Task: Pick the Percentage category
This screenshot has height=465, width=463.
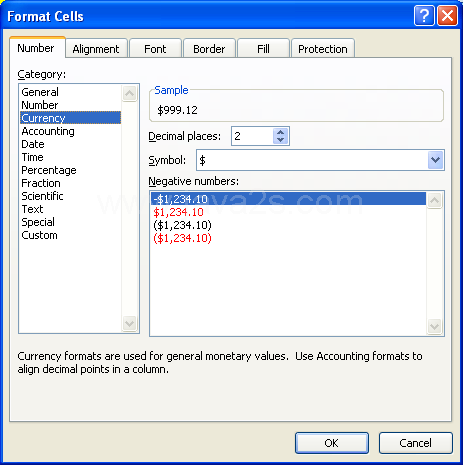Action: tap(70, 170)
